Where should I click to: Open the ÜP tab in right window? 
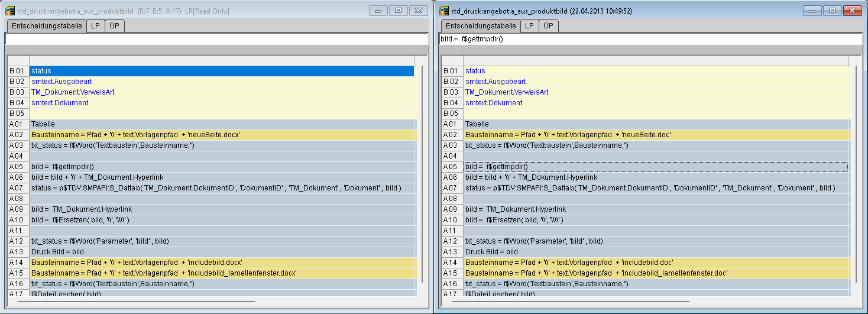pos(549,26)
